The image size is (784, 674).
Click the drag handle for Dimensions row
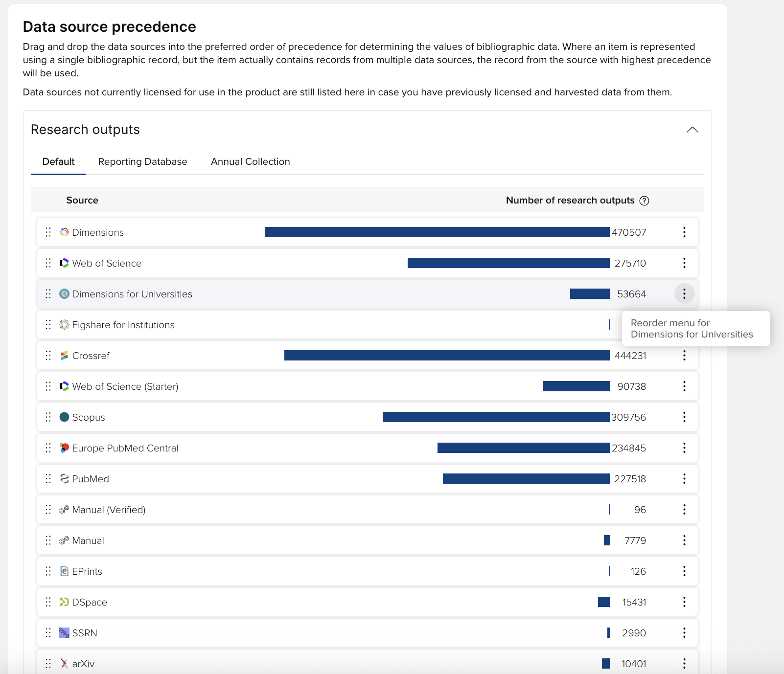48,232
